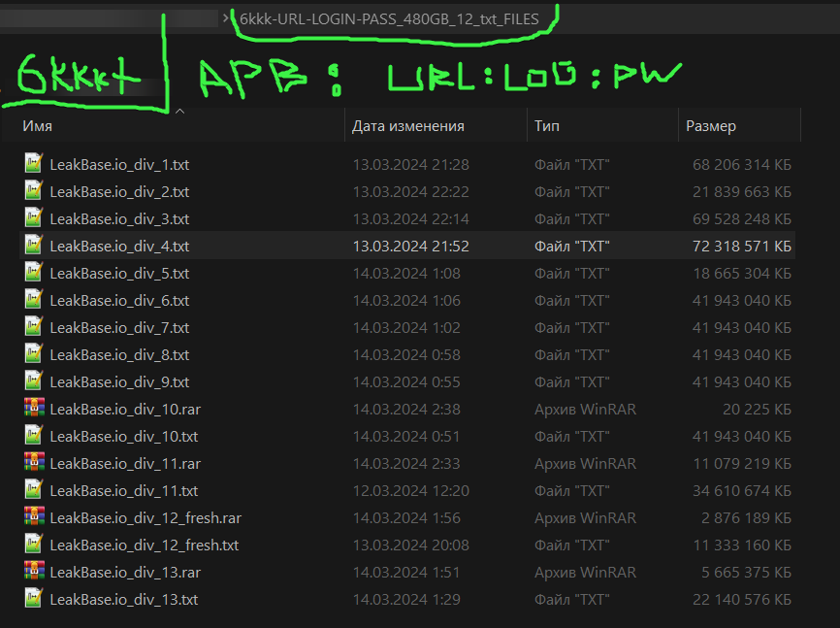Screen dimensions: 840x628
Task: Select file name LeakBase.io_div_2.txt
Action: [x=119, y=192]
